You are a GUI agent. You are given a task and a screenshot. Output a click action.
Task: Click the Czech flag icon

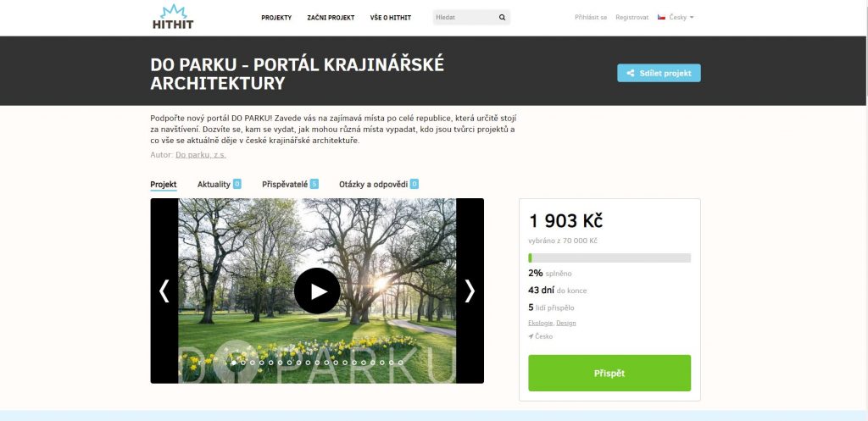coord(661,17)
